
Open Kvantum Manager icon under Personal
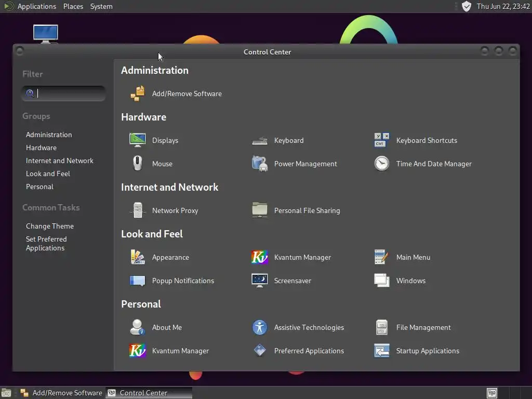[x=137, y=351]
